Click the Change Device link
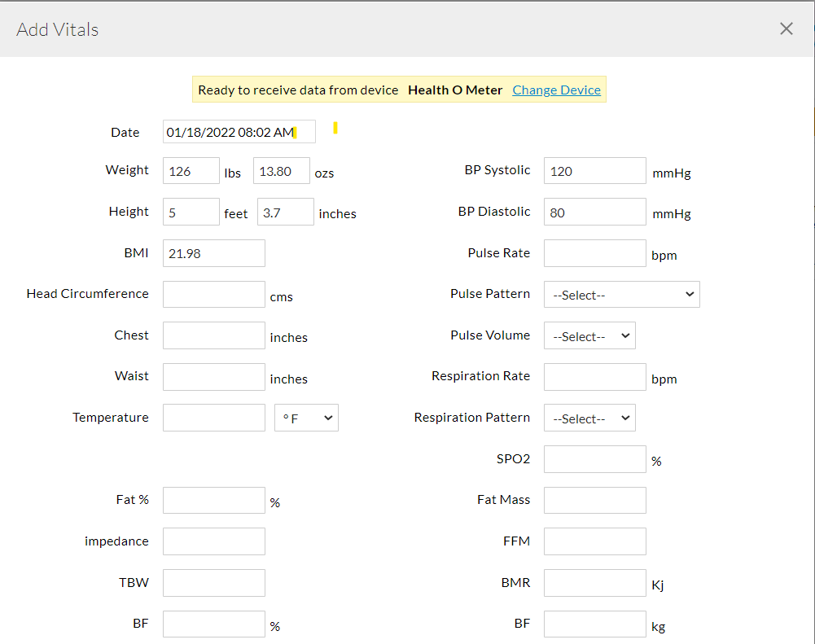 556,90
